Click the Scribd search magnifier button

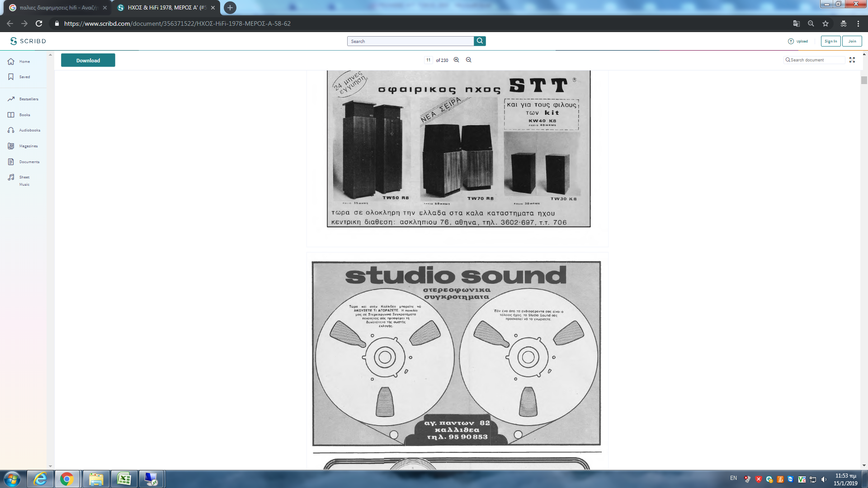pos(480,41)
